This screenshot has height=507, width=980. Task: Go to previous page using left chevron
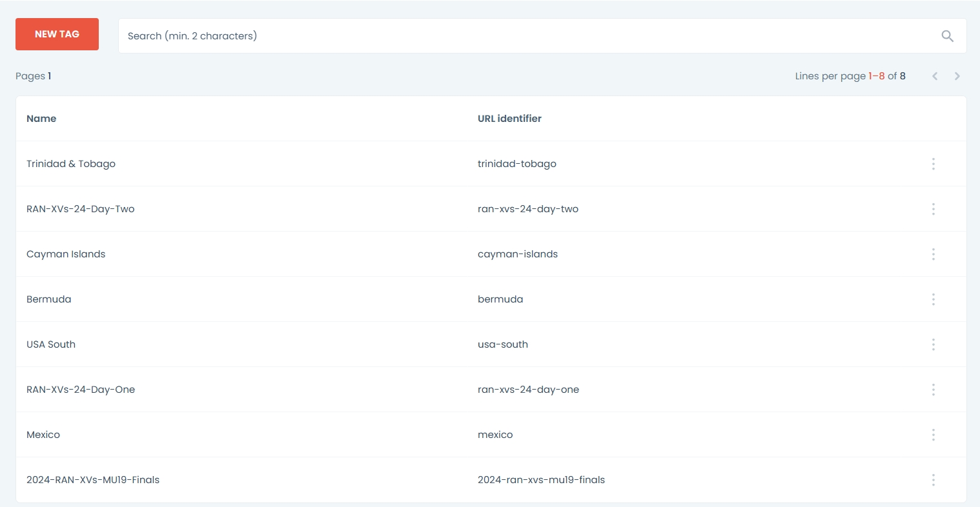934,76
